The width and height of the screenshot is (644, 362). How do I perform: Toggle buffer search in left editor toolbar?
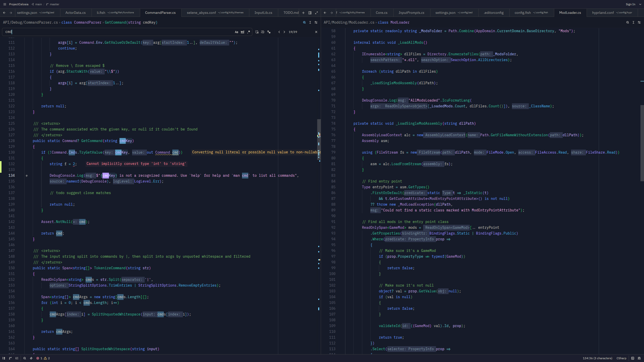pyautogui.click(x=304, y=22)
